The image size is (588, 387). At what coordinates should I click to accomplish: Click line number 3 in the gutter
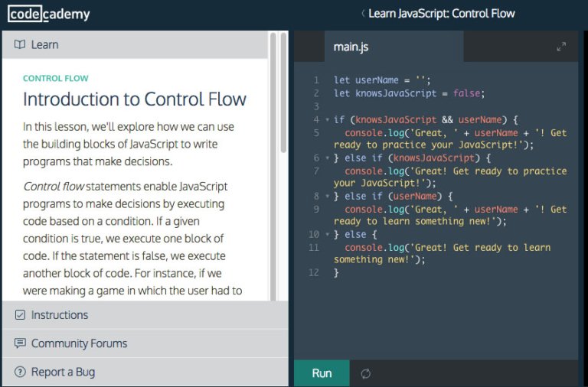(316, 106)
